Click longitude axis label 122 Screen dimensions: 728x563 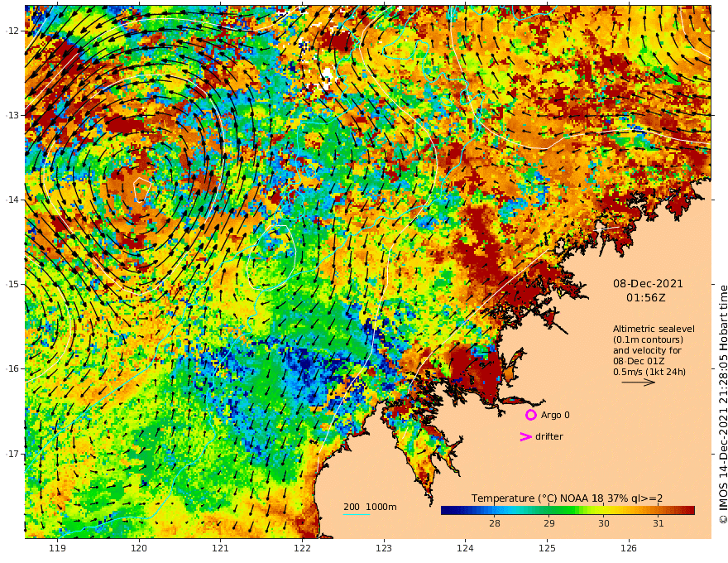pos(302,548)
